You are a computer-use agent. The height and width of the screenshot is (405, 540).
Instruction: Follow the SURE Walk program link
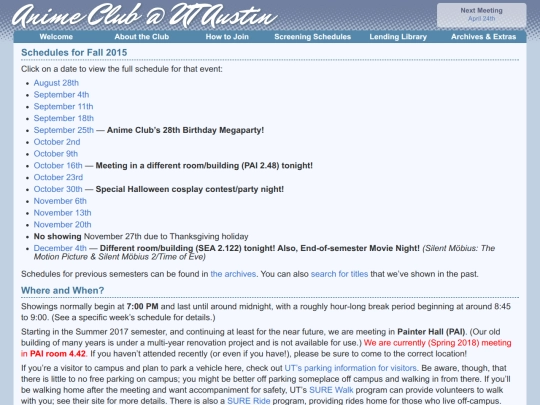(x=331, y=390)
